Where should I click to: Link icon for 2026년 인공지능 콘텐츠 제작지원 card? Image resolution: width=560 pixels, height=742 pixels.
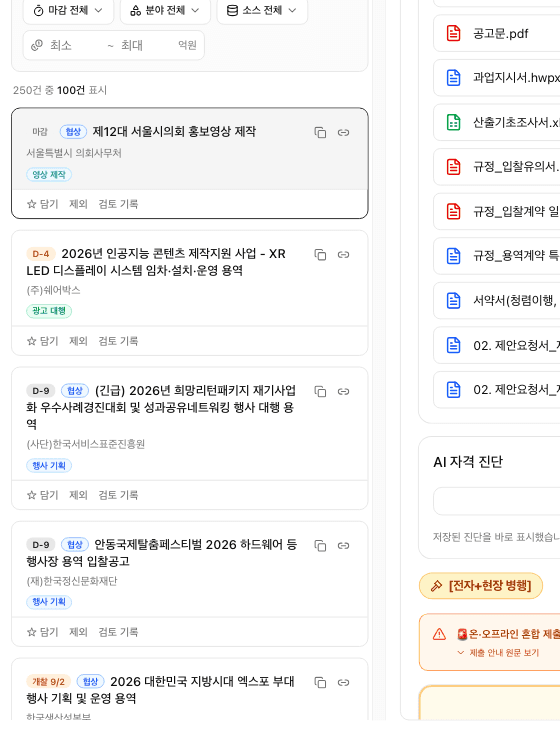point(344,255)
